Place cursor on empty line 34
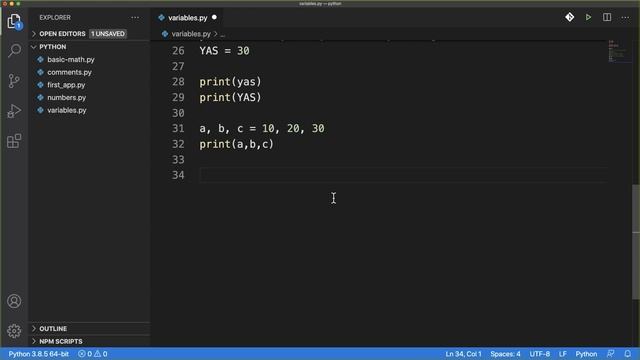 (403, 175)
